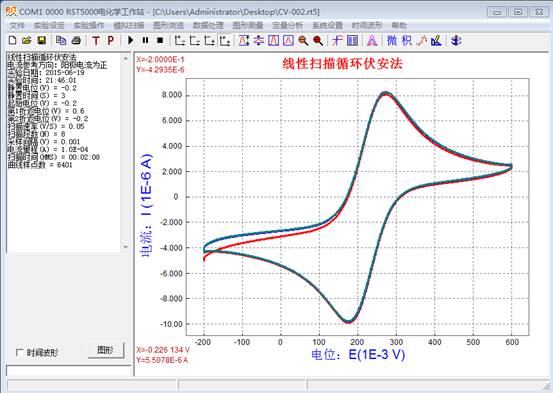The width and height of the screenshot is (553, 393).
Task: Click the 微 differentiate toolbar icon
Action: 392,40
